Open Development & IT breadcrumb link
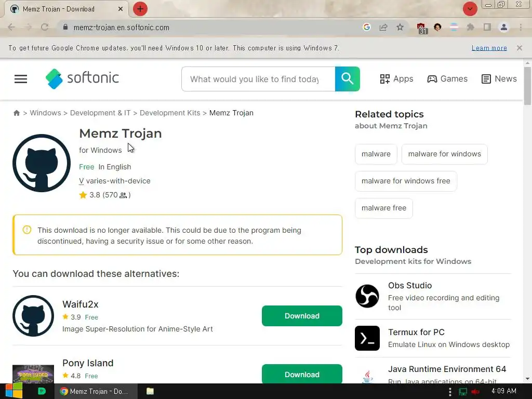Viewport: 532px width, 399px height. click(x=100, y=113)
